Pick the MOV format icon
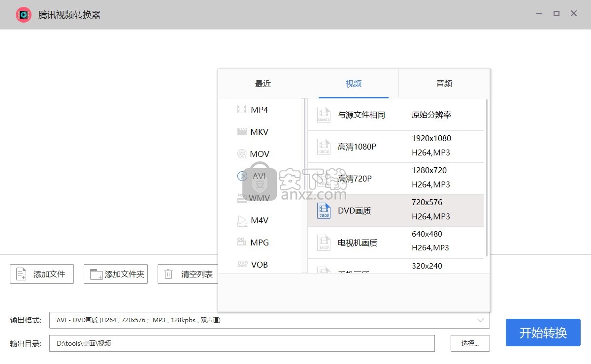The image size is (591, 364). point(242,154)
